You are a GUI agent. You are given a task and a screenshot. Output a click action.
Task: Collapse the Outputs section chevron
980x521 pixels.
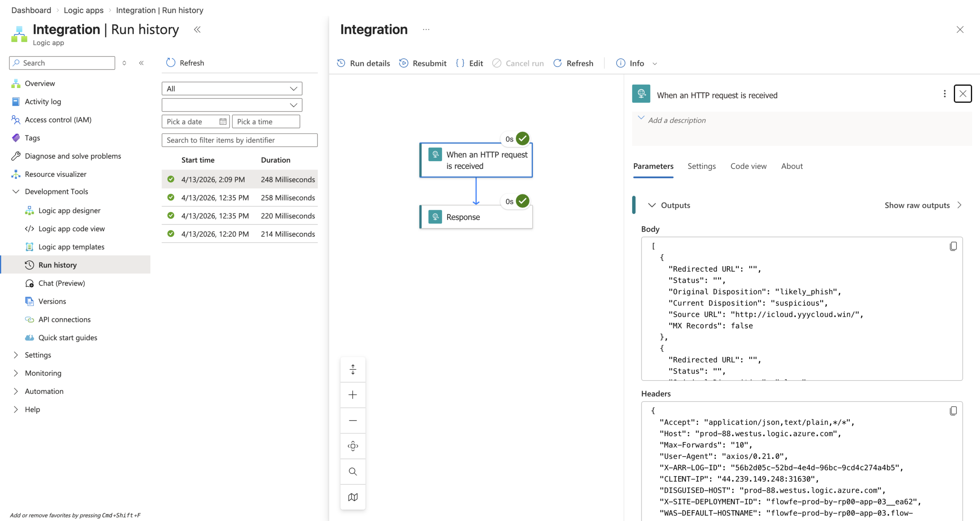(652, 205)
